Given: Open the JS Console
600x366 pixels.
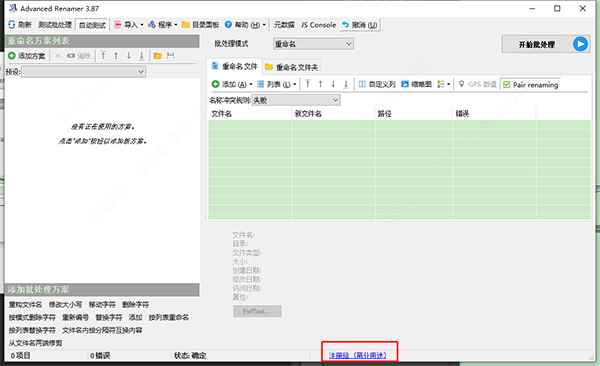Looking at the screenshot, I should point(318,25).
